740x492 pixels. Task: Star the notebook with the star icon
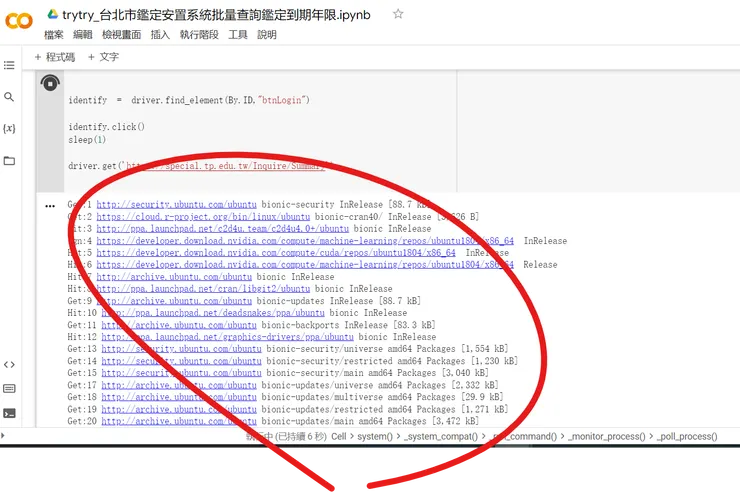[x=398, y=14]
